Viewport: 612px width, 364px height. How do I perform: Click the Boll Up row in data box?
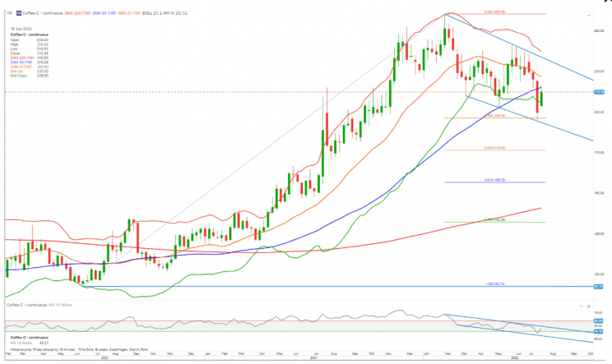point(30,71)
